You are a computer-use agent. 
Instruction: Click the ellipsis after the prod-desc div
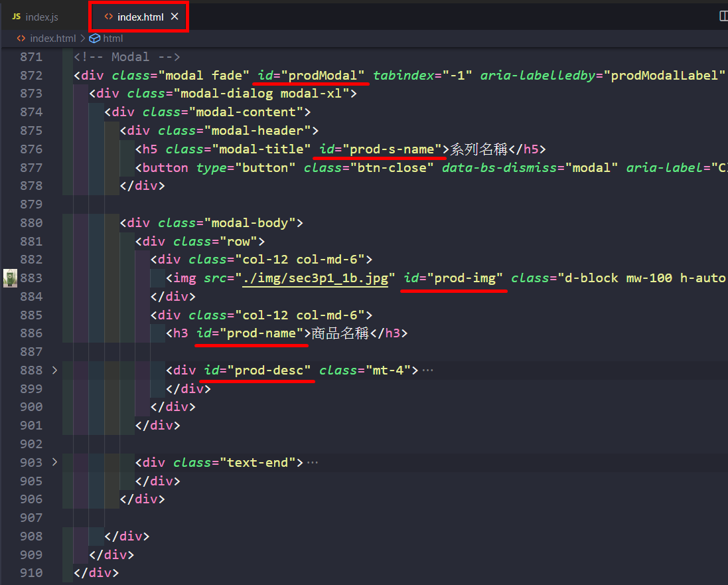click(427, 370)
